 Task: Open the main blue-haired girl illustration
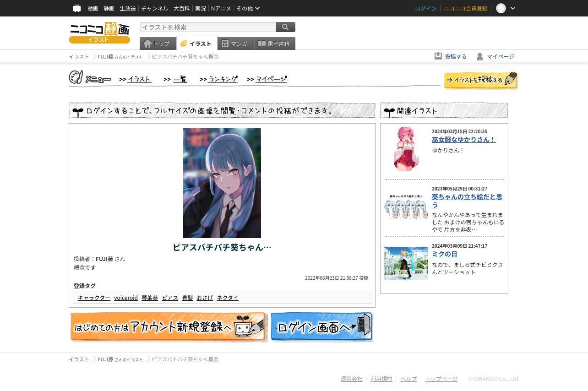click(222, 183)
